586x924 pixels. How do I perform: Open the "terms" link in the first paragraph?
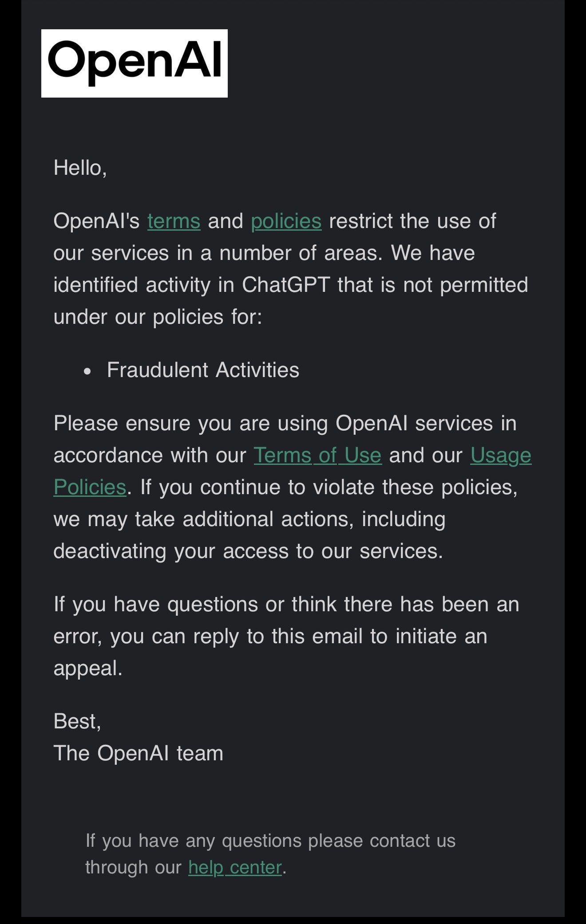click(x=174, y=221)
